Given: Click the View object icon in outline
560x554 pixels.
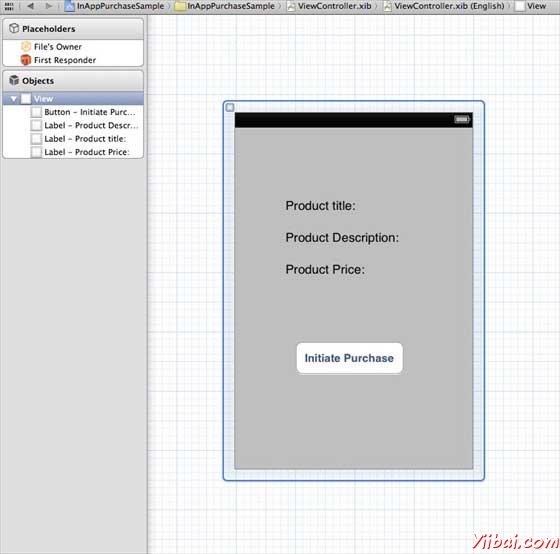Looking at the screenshot, I should click(26, 99).
